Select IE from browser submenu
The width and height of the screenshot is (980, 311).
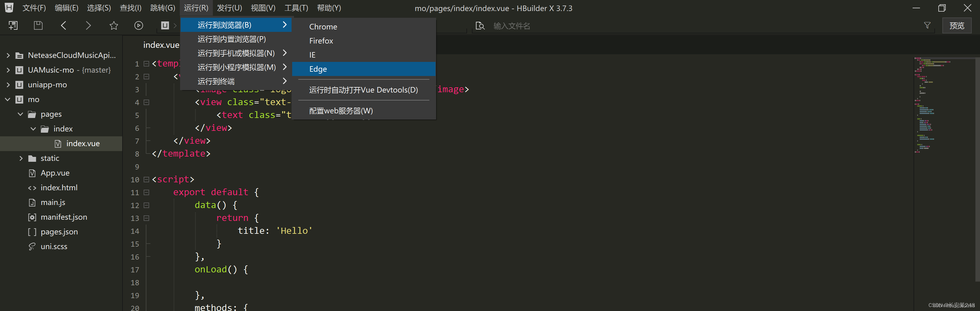(x=364, y=55)
